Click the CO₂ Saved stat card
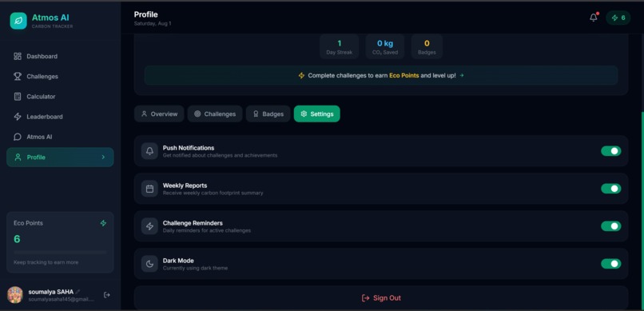 [x=385, y=47]
